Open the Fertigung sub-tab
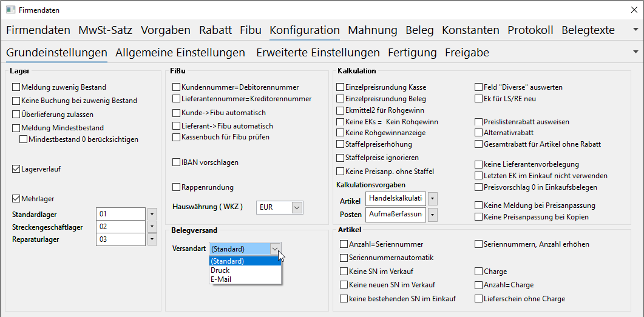This screenshot has height=317, width=644. 412,53
